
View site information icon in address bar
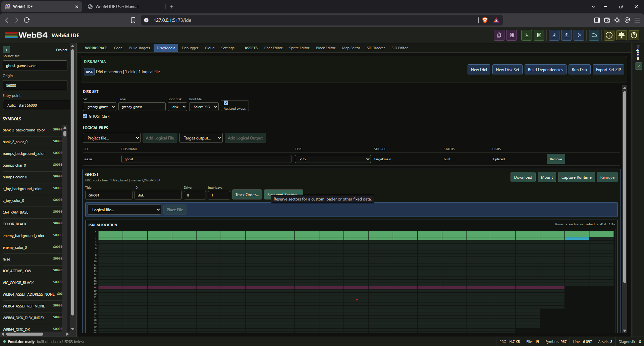(x=146, y=20)
